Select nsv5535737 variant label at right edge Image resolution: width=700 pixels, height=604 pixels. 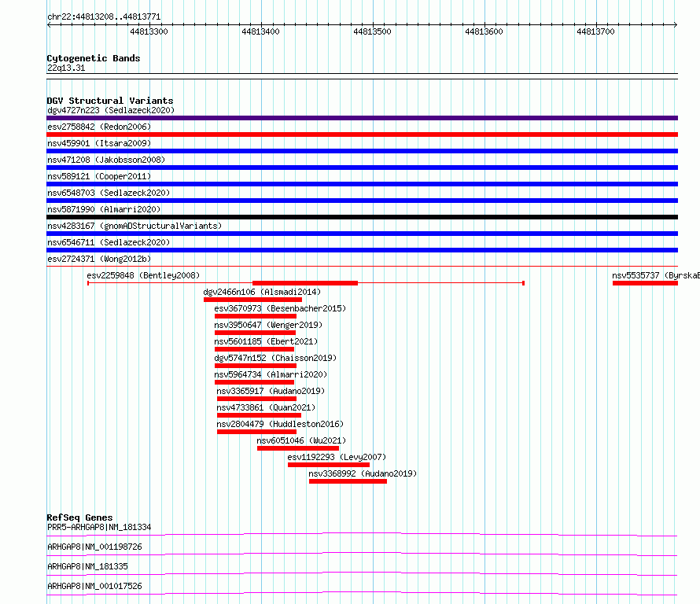click(x=656, y=275)
